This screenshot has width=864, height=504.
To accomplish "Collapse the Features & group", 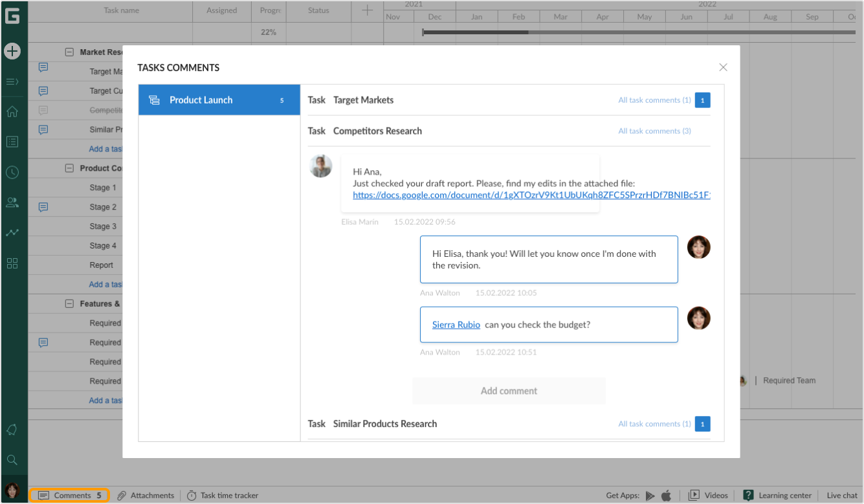I will pyautogui.click(x=69, y=303).
